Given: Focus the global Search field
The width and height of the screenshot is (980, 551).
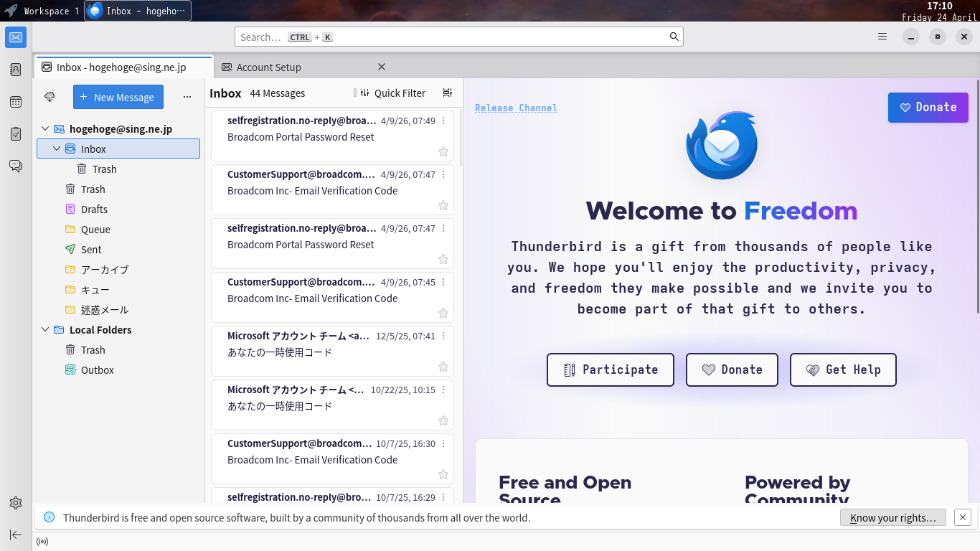Looking at the screenshot, I should click(459, 37).
